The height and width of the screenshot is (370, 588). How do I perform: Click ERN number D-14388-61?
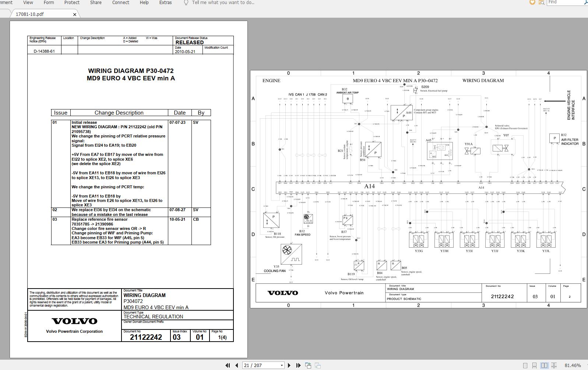(x=44, y=51)
